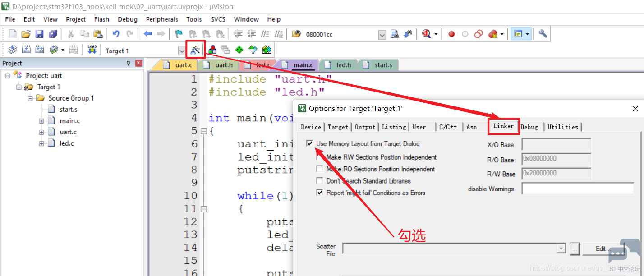Enable Make RO Sections Position Independent
The width and height of the screenshot is (644, 276).
coord(319,169)
